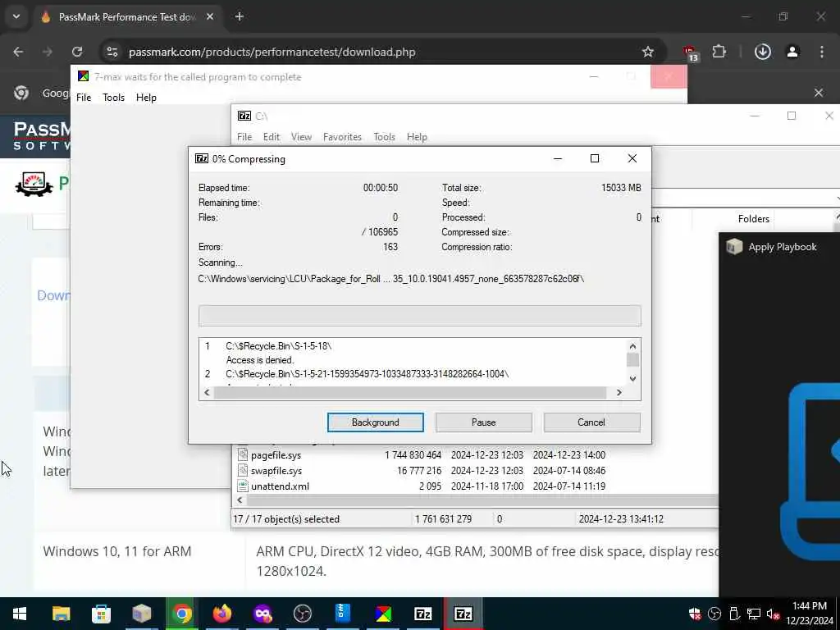
Task: Open Help menu in 7-max window
Action: coord(146,98)
